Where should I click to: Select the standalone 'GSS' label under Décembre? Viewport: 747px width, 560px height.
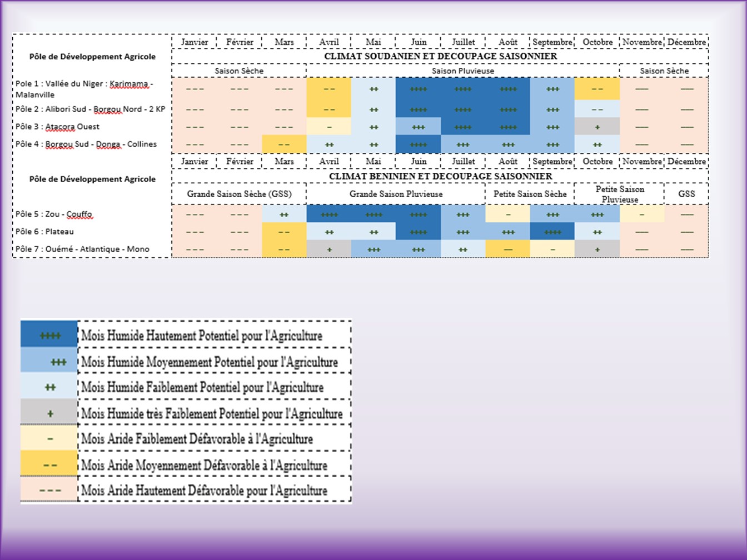(686, 194)
